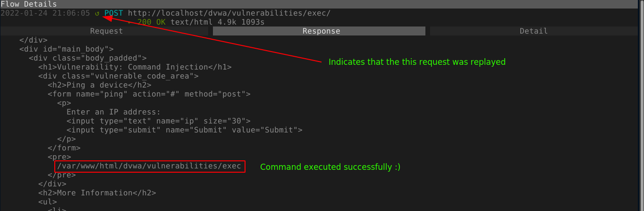Screen dimensions: 644x211
Task: Click the Flow Details title
Action: pyautogui.click(x=28, y=4)
